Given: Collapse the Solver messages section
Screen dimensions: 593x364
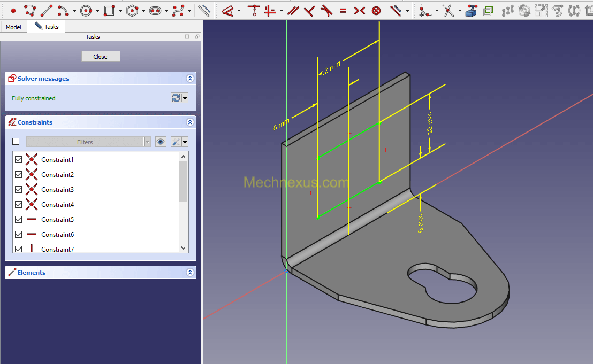Looking at the screenshot, I should click(189, 79).
